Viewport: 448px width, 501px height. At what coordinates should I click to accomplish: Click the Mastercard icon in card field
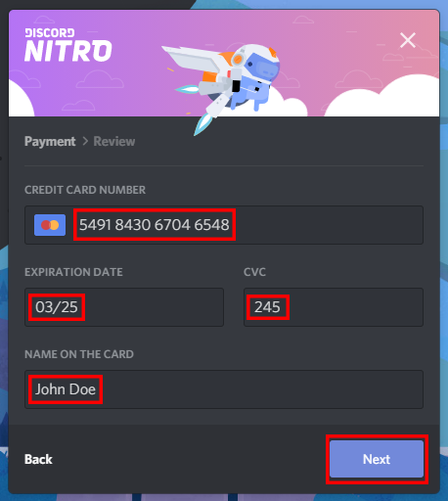click(50, 225)
